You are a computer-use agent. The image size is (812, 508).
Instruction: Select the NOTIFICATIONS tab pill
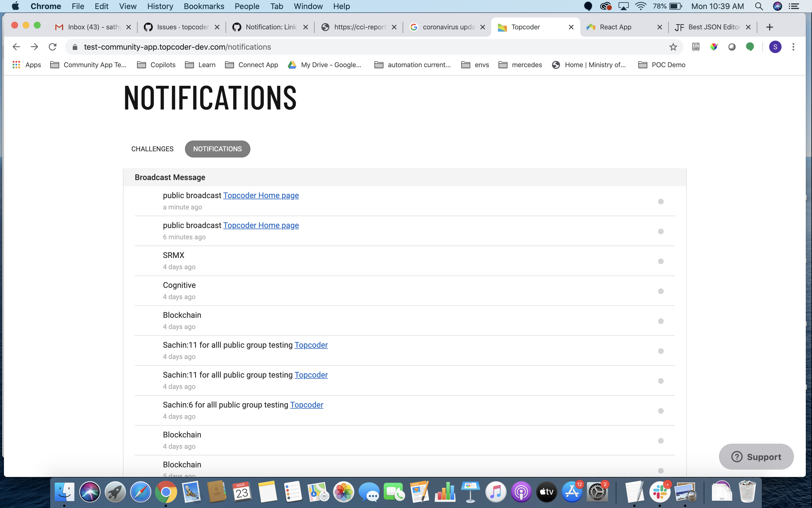click(x=217, y=149)
